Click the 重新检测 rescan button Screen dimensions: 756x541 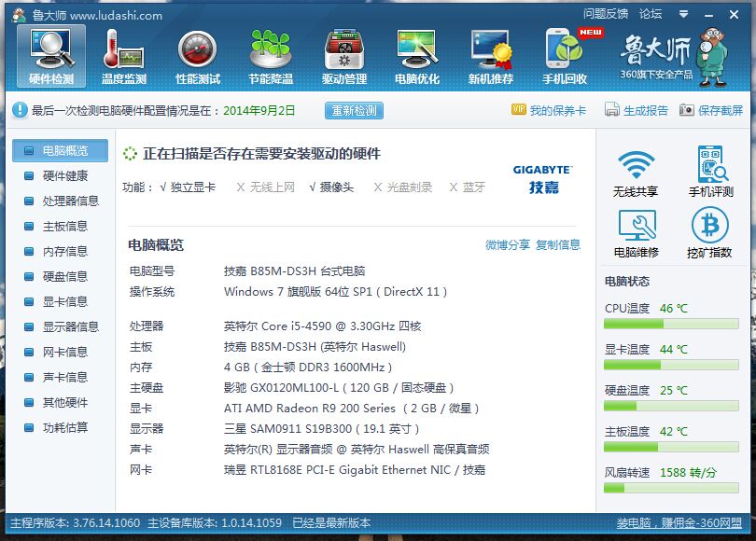(x=354, y=110)
